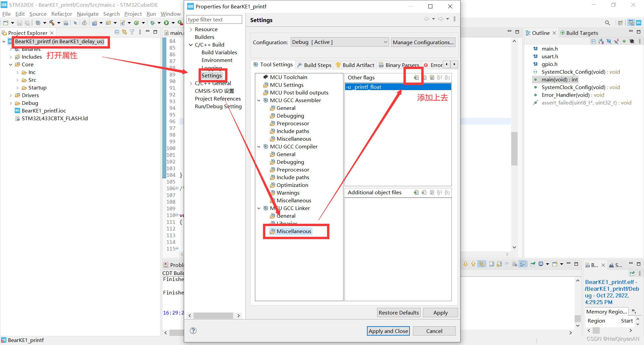The image size is (644, 345).
Task: Toggle Hide Fields in Outline toolbar
Action: pos(609,41)
